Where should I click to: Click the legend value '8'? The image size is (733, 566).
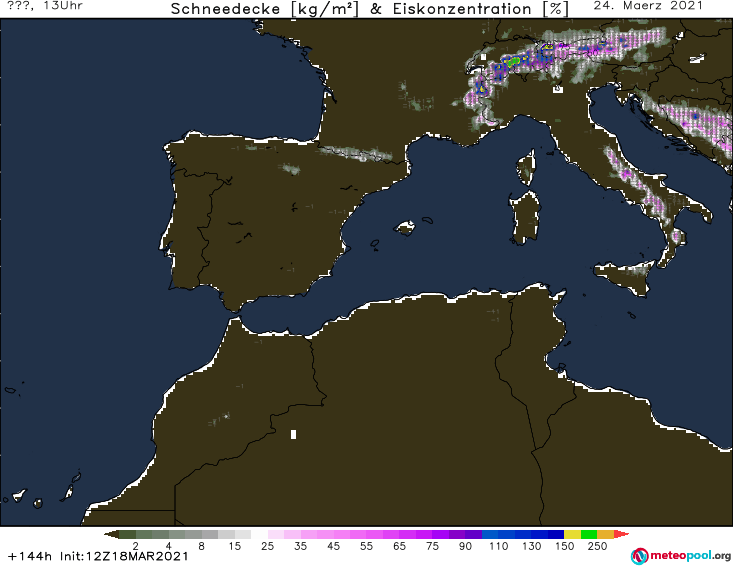[x=201, y=546]
